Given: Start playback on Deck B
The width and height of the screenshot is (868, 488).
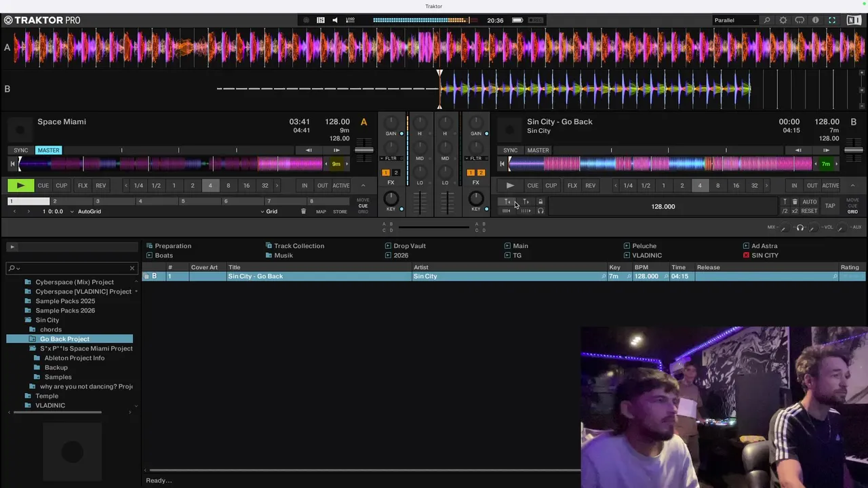Looking at the screenshot, I should click(510, 185).
